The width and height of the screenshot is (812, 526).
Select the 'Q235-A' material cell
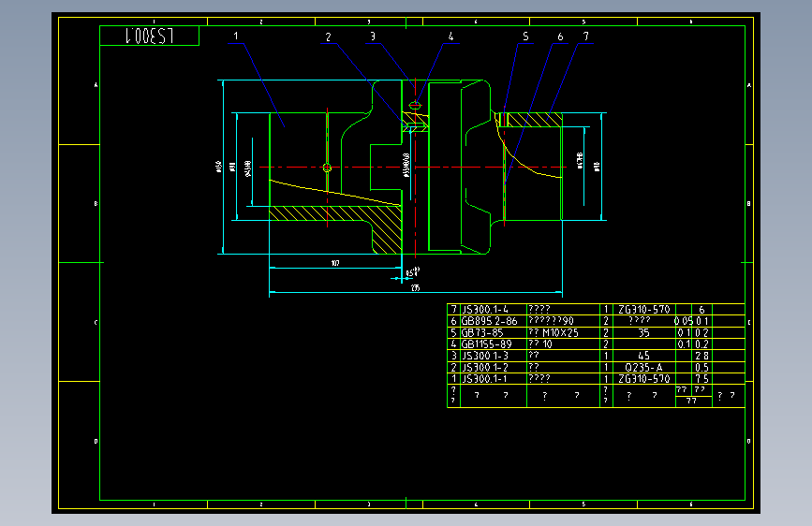coord(643,367)
